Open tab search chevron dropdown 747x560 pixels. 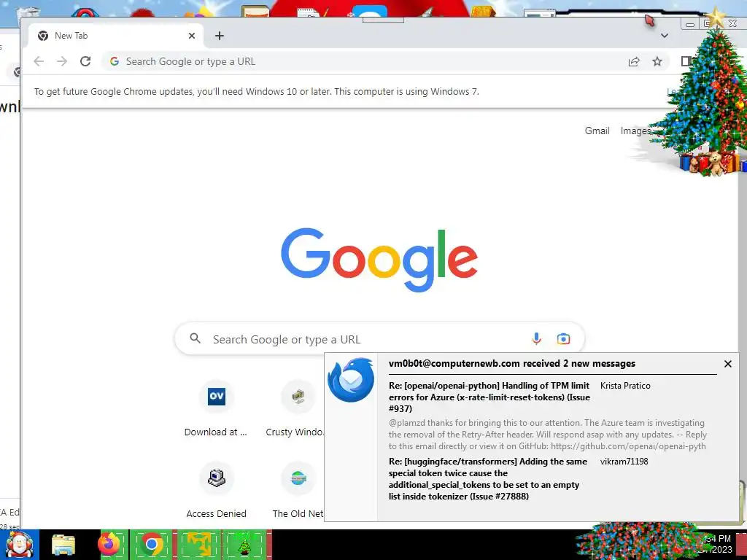664,36
